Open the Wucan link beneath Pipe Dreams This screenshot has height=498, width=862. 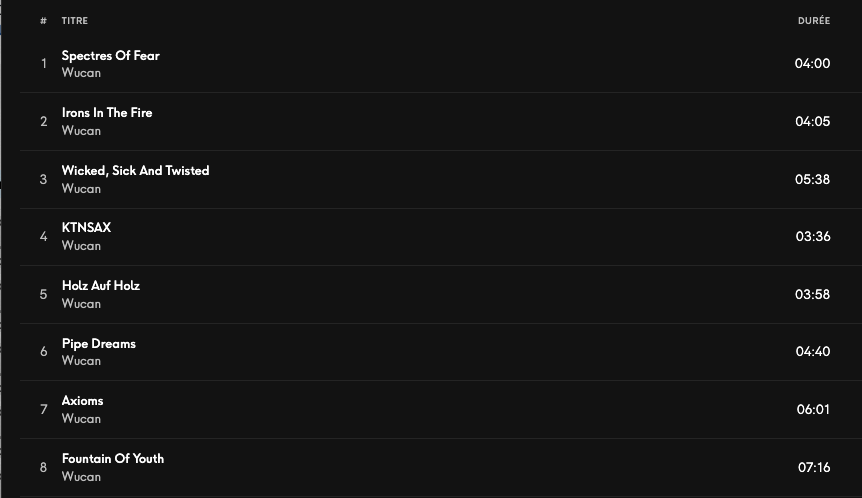81,361
